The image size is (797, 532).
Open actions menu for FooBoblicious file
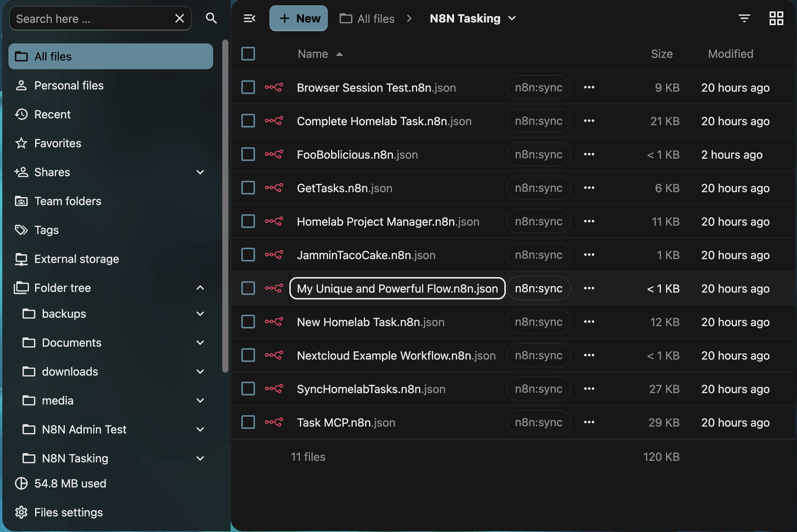[589, 155]
